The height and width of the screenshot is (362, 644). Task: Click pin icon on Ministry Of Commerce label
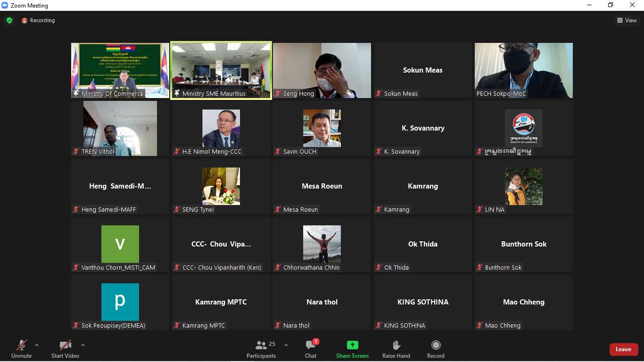[76, 94]
